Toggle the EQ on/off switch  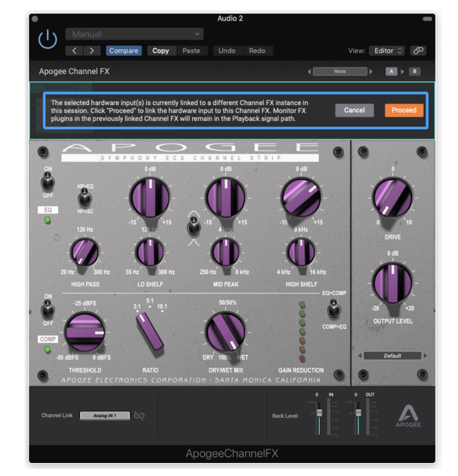(48, 180)
